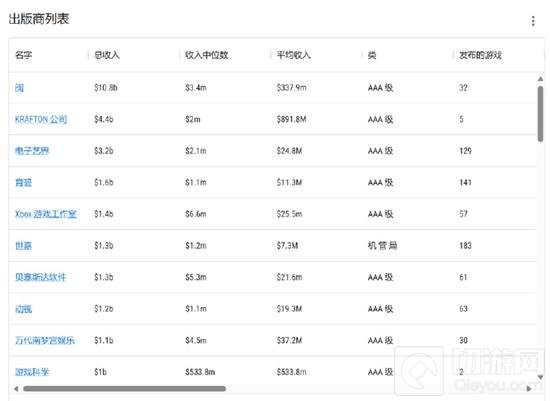The height and width of the screenshot is (401, 550).
Task: Open the three-dot options menu
Action: point(533,21)
